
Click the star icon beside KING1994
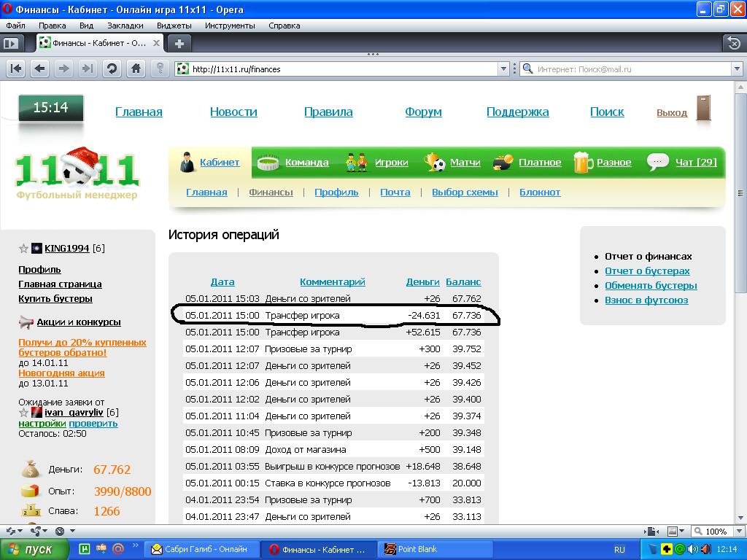click(23, 249)
